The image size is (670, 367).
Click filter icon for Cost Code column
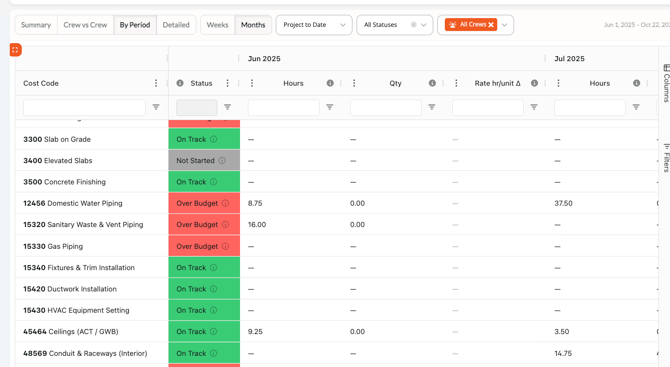[156, 107]
